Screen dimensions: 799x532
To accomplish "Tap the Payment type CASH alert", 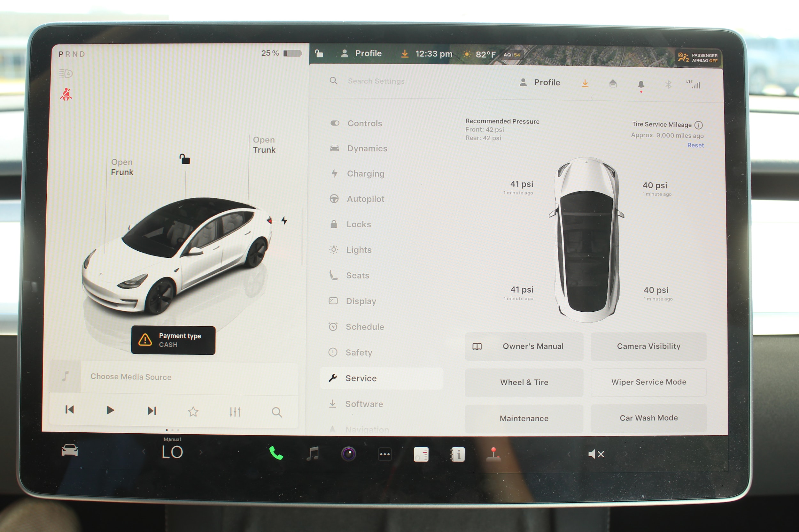I will click(x=173, y=340).
